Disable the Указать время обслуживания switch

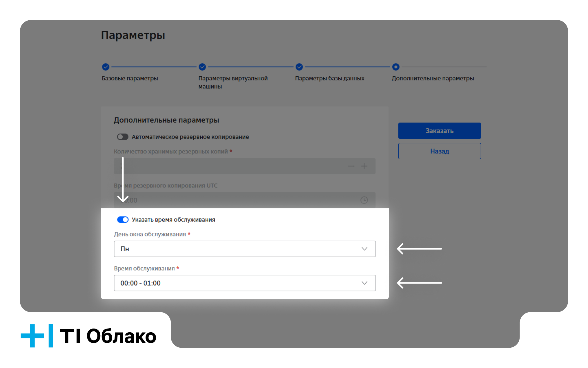pos(123,219)
